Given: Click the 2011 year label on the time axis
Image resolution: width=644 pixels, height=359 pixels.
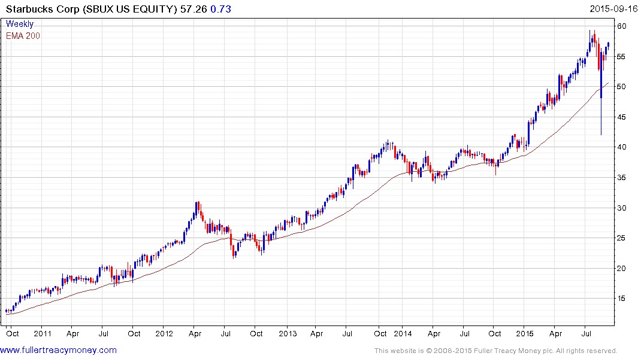Looking at the screenshot, I should coord(42,333).
